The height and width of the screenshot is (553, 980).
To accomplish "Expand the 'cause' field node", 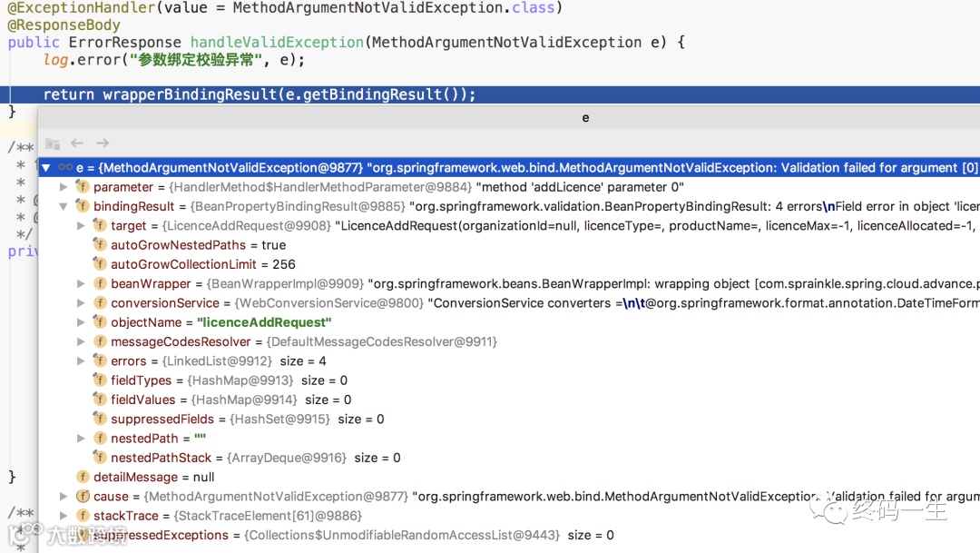I will point(64,497).
